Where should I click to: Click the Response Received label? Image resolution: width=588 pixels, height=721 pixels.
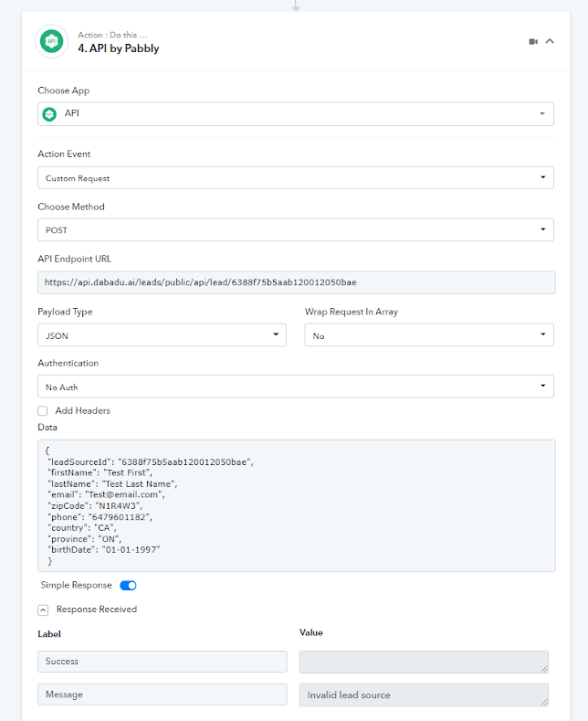97,610
